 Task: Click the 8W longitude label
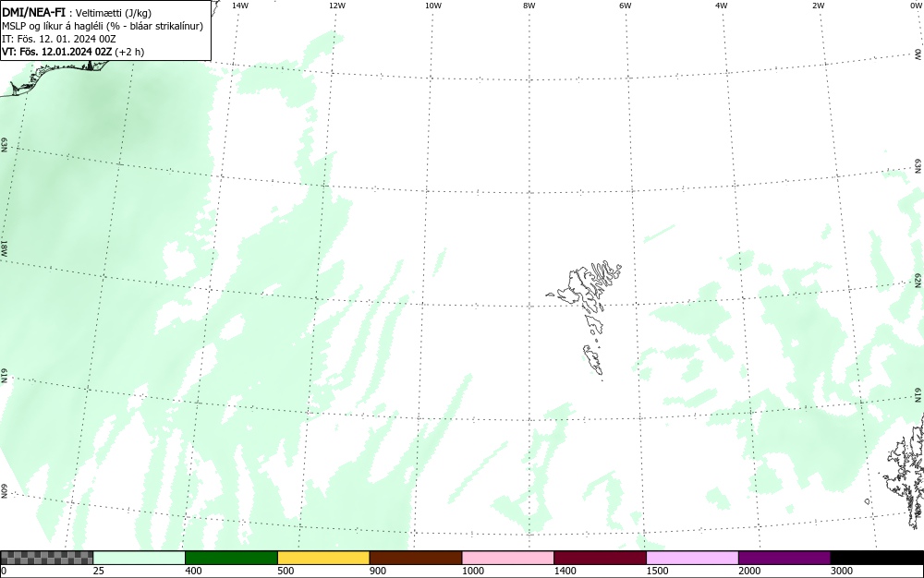pyautogui.click(x=529, y=5)
